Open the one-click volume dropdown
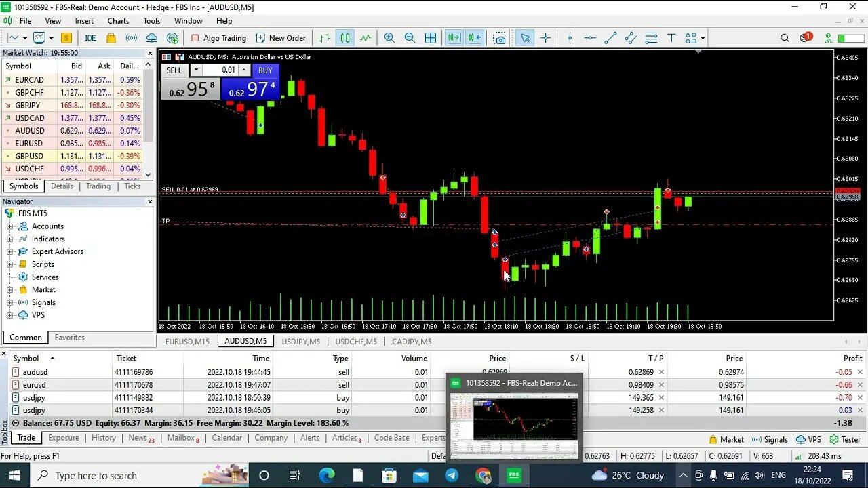The image size is (868, 488). click(196, 70)
